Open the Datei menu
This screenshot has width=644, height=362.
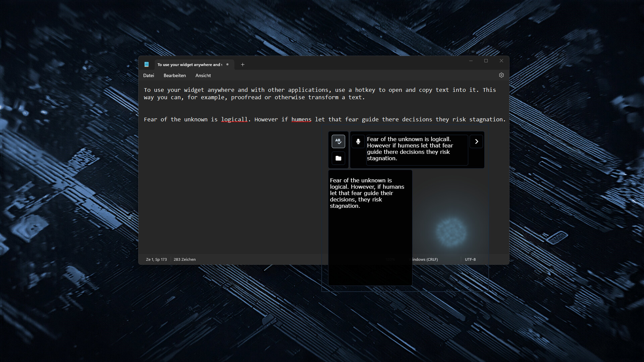point(149,75)
